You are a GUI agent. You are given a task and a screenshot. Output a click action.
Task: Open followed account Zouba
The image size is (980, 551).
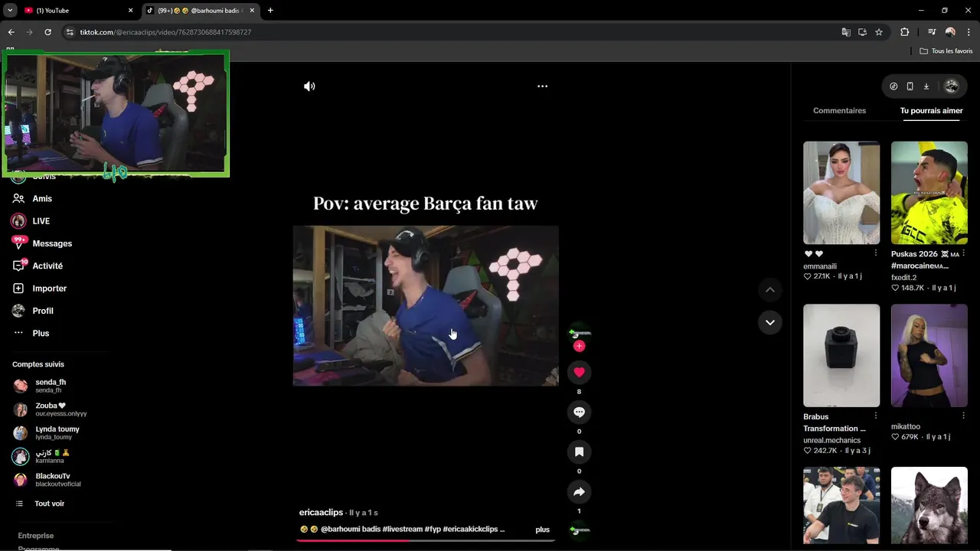click(60, 409)
